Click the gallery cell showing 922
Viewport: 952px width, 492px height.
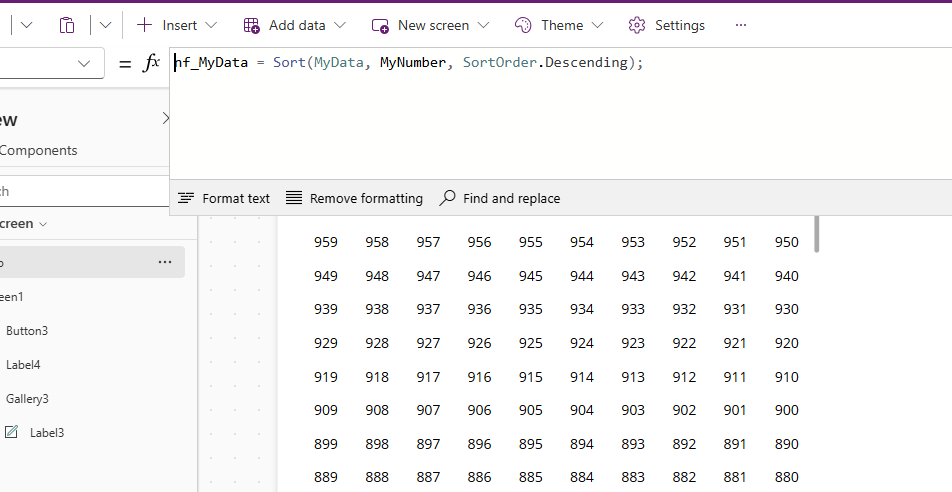coord(684,344)
